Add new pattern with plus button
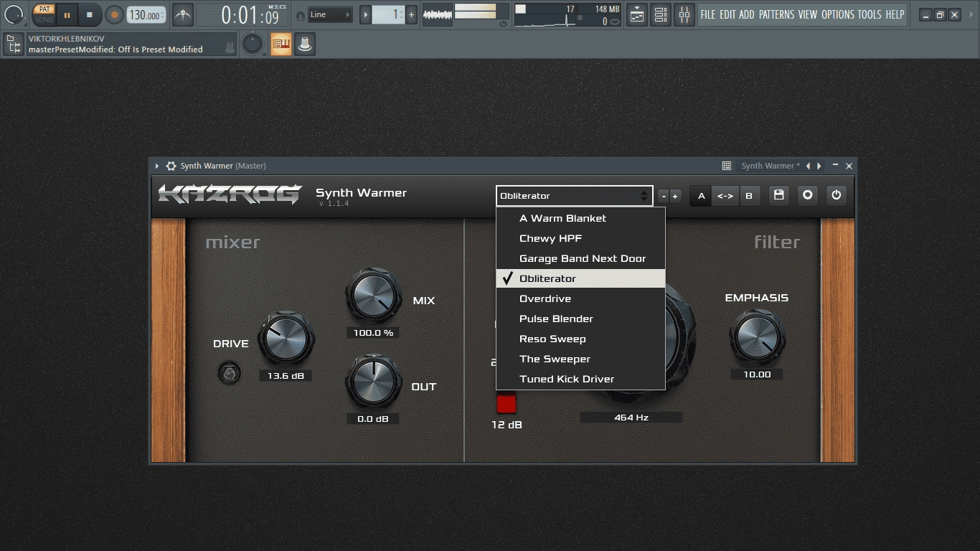 click(x=411, y=14)
